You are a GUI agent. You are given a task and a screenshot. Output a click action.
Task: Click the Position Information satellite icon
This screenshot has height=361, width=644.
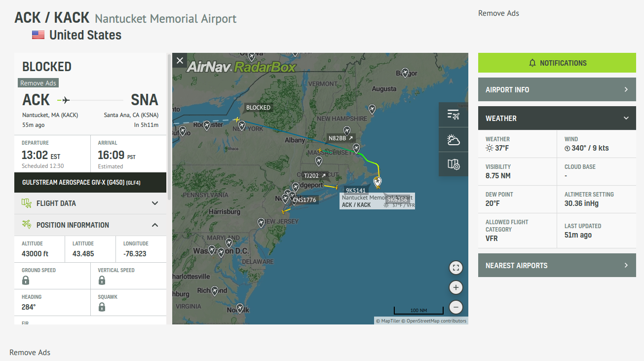[x=27, y=225]
